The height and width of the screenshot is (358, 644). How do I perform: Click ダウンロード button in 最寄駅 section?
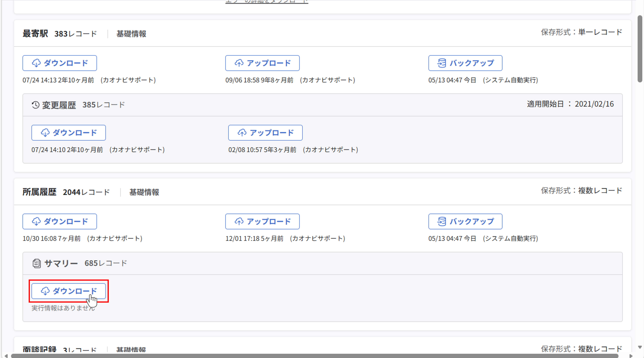[x=60, y=63]
